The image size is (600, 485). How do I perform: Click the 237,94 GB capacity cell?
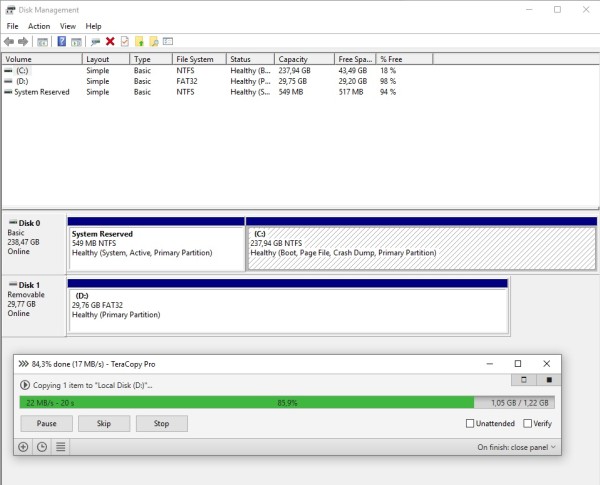pyautogui.click(x=295, y=70)
